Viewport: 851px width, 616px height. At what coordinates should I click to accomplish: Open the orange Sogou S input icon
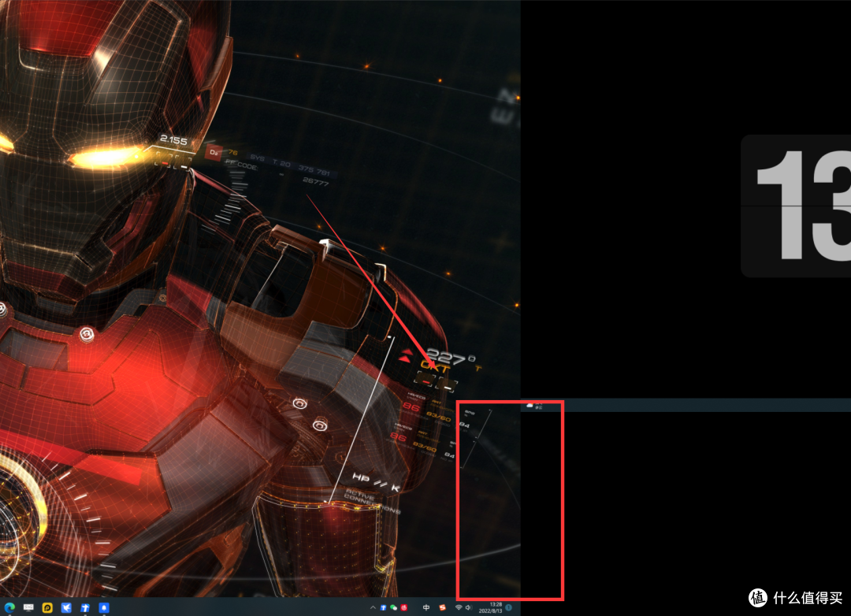pyautogui.click(x=442, y=607)
